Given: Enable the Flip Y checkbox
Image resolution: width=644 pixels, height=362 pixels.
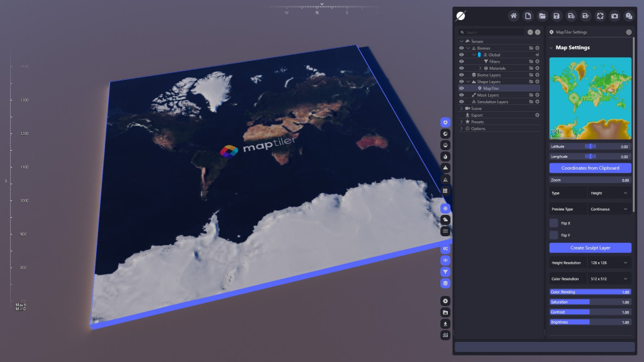Looking at the screenshot, I should [x=553, y=235].
